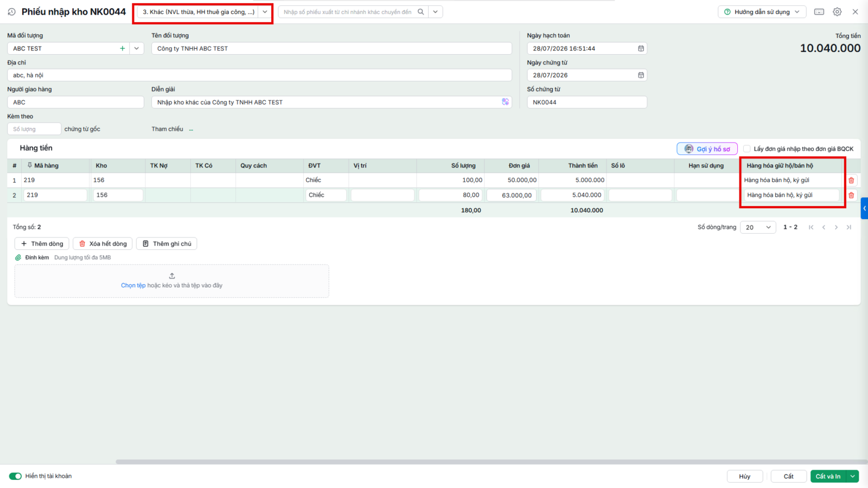Click row 2 Mã hàng cell 219
The height and width of the screenshot is (488, 868).
pyautogui.click(x=55, y=195)
